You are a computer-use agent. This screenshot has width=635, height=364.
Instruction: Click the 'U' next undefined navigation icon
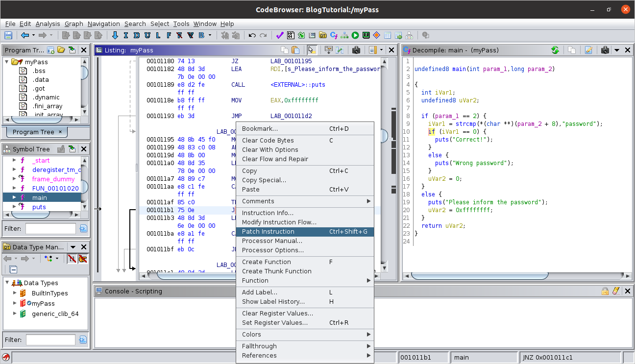pyautogui.click(x=147, y=35)
